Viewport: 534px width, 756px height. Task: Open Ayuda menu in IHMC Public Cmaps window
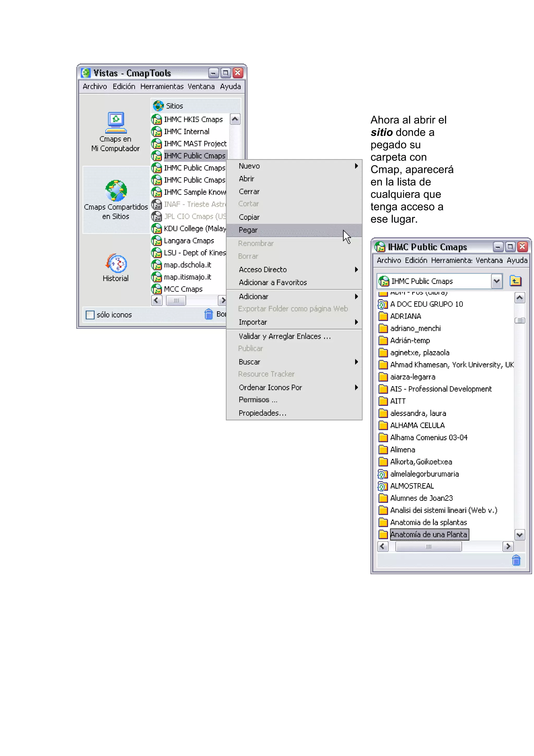pyautogui.click(x=517, y=260)
